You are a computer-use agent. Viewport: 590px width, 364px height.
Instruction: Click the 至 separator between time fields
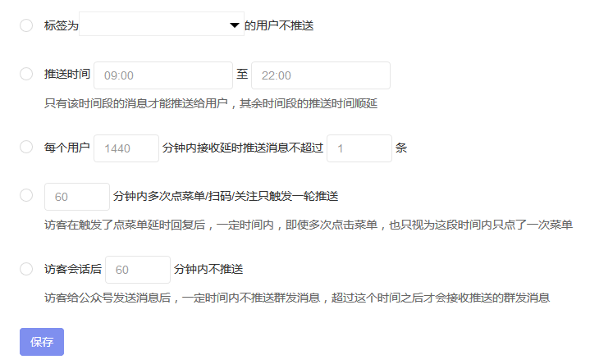point(242,74)
